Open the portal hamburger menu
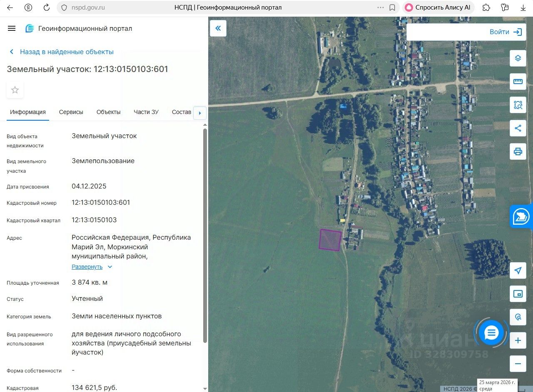 click(12, 28)
